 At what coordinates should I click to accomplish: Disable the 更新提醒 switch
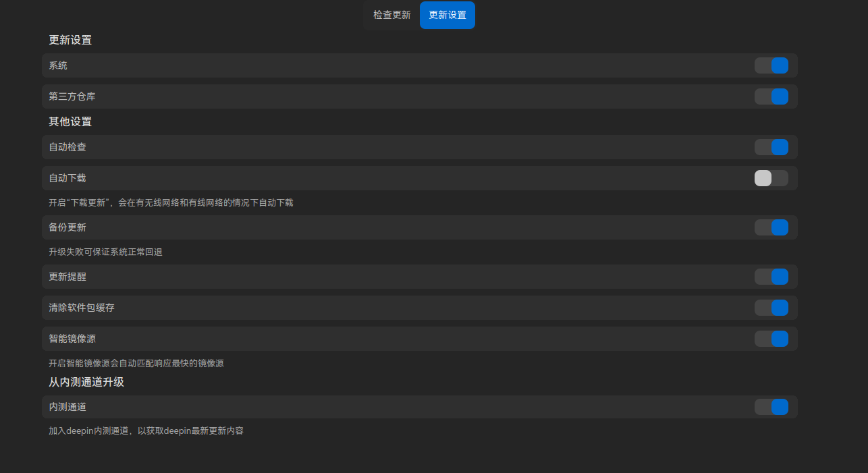click(771, 277)
